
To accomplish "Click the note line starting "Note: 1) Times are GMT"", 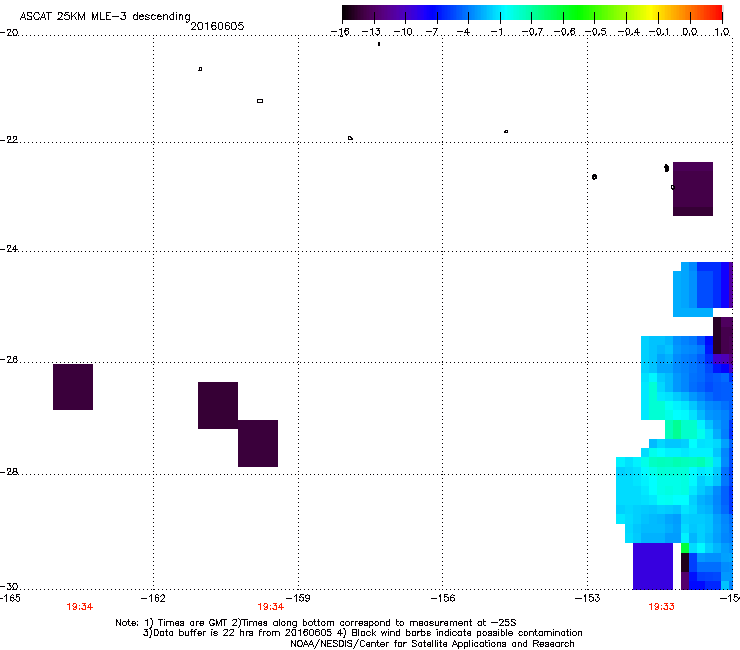I will 316,623.
